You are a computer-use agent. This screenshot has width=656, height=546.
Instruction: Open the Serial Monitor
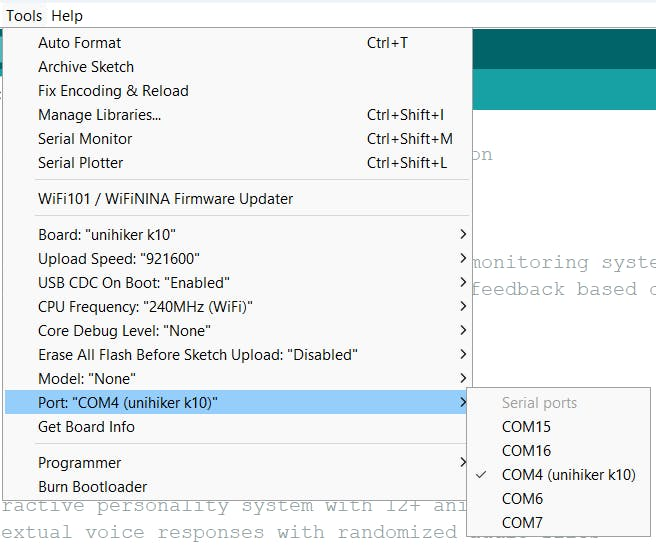[x=237, y=139]
